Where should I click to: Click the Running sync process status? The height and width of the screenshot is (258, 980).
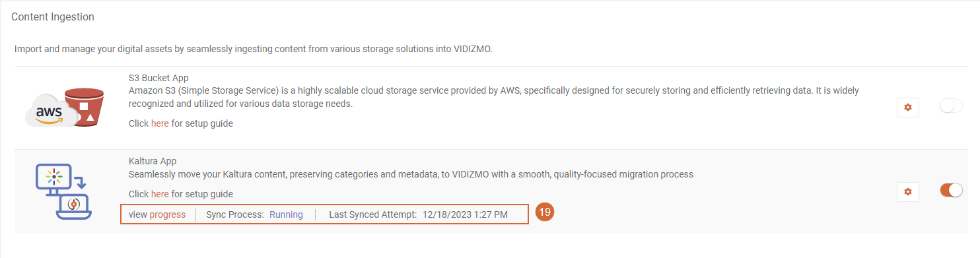[286, 214]
